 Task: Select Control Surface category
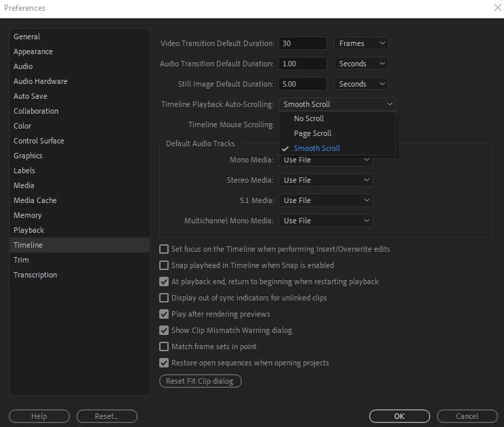coord(80,141)
